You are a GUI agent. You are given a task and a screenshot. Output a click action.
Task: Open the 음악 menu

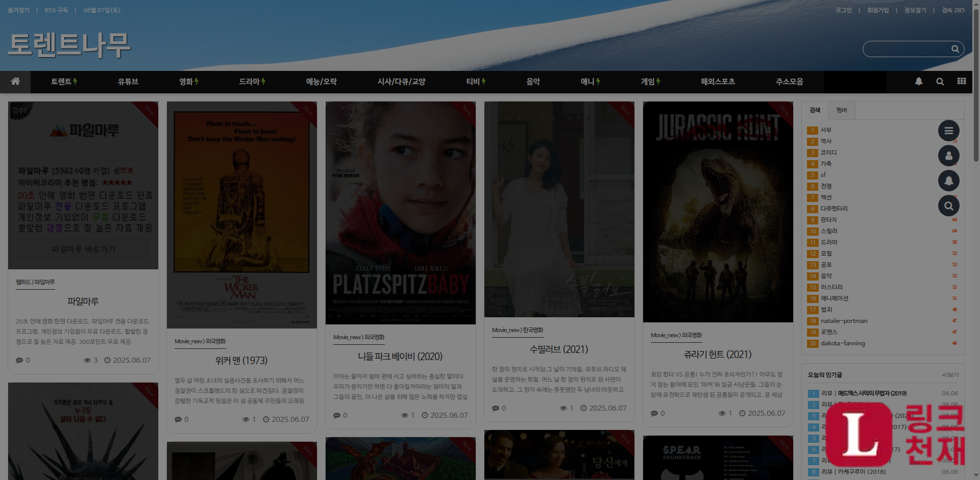533,82
